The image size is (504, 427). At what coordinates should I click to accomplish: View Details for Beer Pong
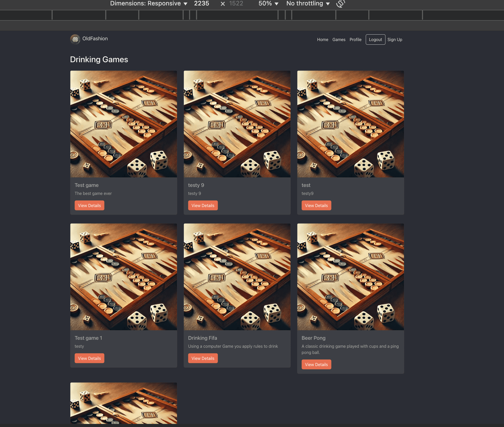point(316,365)
